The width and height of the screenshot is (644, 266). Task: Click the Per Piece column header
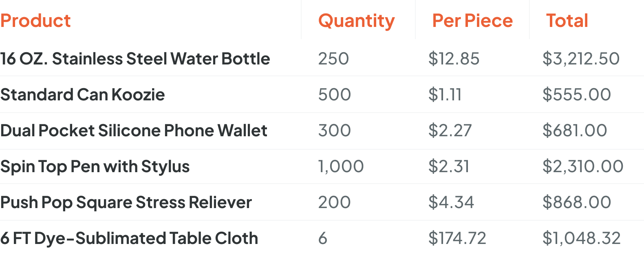click(x=472, y=21)
